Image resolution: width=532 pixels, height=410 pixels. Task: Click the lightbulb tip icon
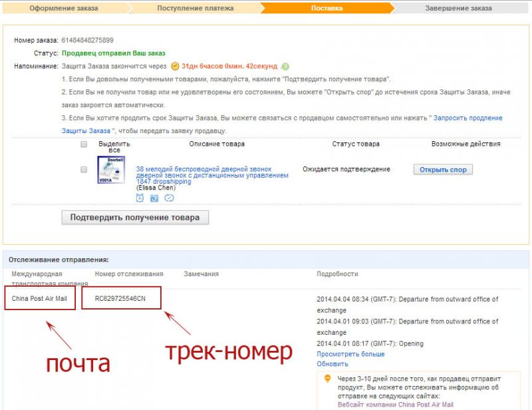tap(327, 379)
